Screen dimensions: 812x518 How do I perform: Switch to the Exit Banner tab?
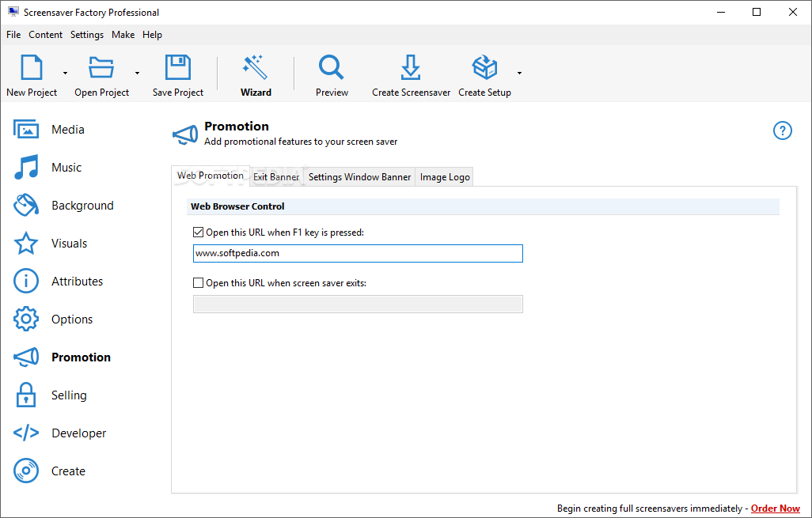(276, 177)
